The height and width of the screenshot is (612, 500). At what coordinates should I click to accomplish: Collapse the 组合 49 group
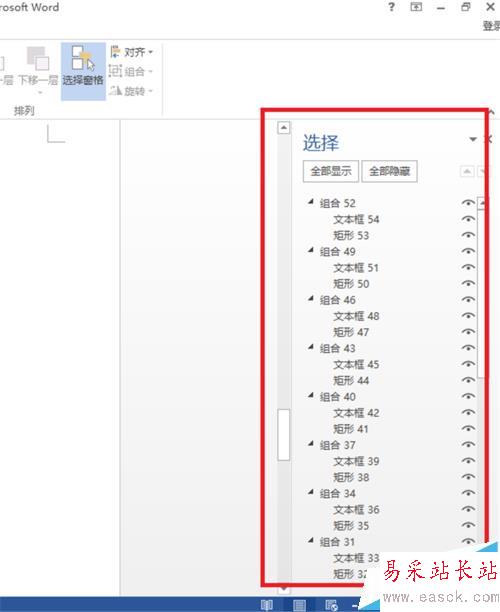click(x=311, y=250)
